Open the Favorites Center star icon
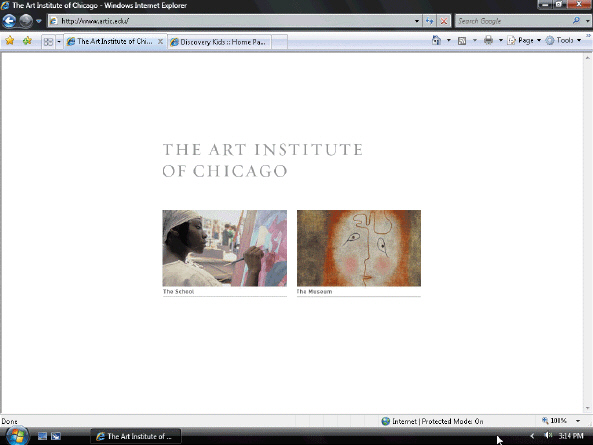593x445 pixels. 10,40
